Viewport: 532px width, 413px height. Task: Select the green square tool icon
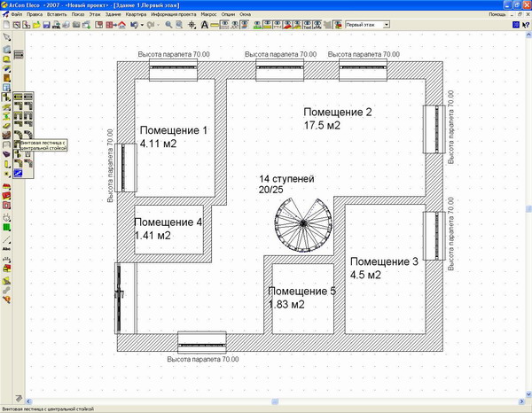pos(6,227)
